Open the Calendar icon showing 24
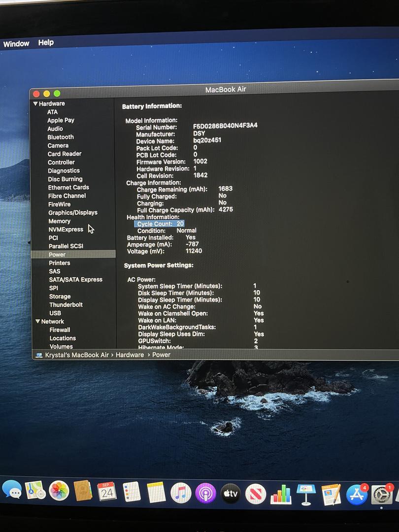Screen dimensions: 399x532 click(x=107, y=491)
